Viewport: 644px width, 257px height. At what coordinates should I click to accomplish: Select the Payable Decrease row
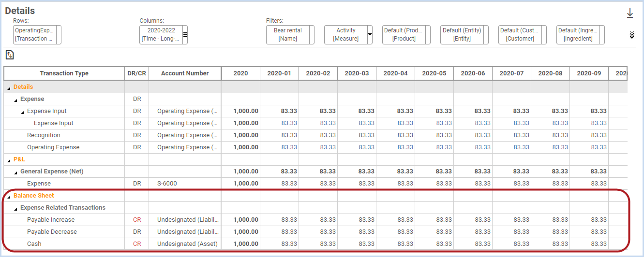click(52, 232)
